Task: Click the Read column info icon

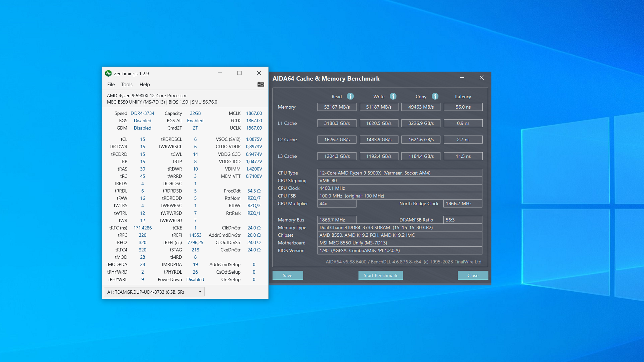Action: coord(350,96)
